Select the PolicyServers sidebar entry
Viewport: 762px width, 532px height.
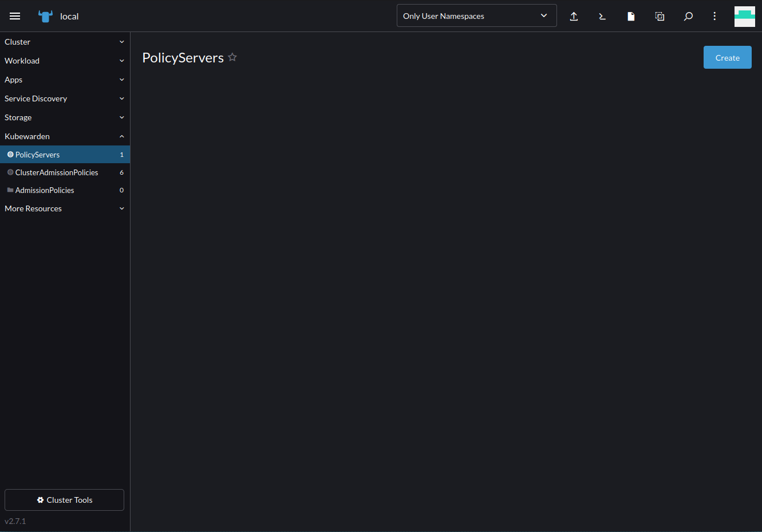point(38,154)
